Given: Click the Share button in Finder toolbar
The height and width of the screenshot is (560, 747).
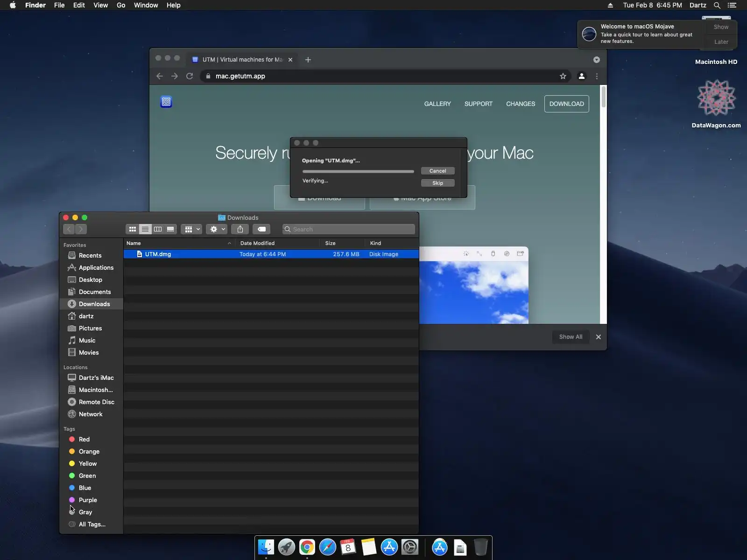Looking at the screenshot, I should pos(240,229).
